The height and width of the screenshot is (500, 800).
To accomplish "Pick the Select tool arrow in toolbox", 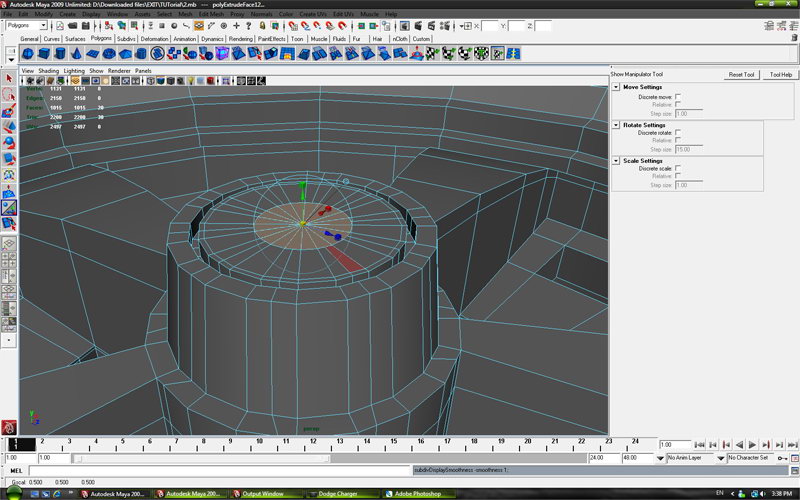I will coord(9,77).
